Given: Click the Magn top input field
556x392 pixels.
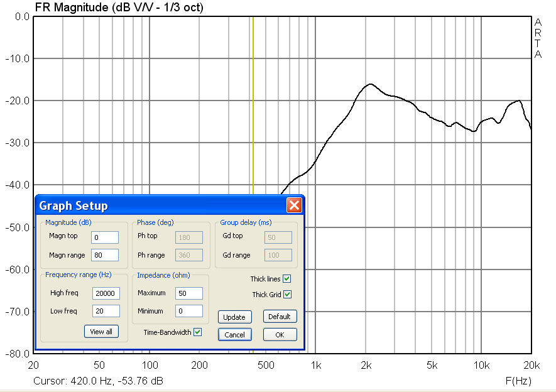Looking at the screenshot, I should (x=105, y=237).
